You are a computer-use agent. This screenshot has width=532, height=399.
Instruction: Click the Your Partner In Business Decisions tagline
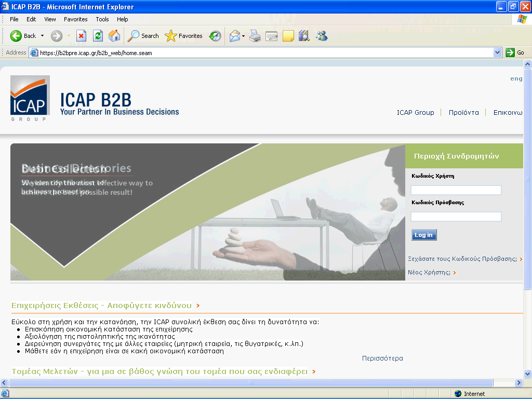(x=119, y=112)
